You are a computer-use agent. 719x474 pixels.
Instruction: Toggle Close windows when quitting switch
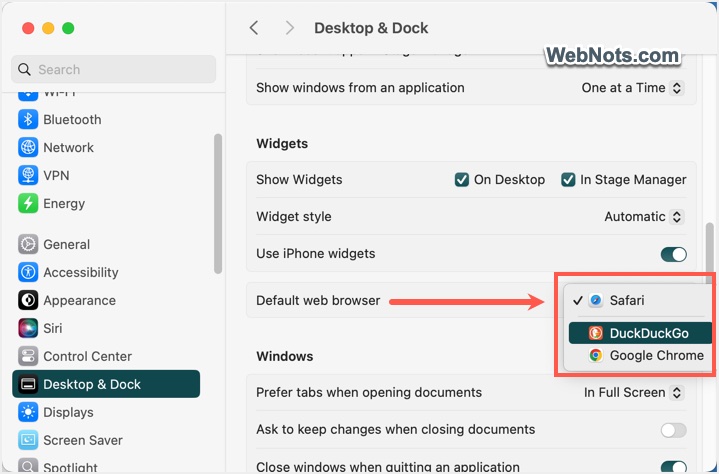674,467
